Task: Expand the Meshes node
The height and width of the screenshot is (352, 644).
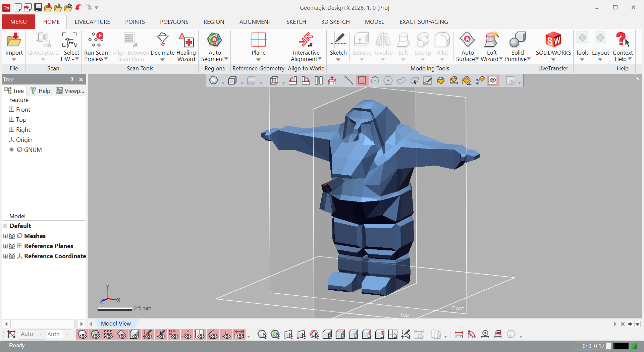Action: tap(5, 236)
